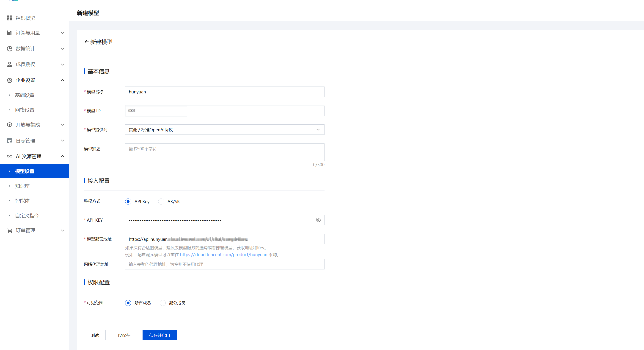
Task: Expand the 订阅与用量 menu chevron
Action: coord(63,33)
